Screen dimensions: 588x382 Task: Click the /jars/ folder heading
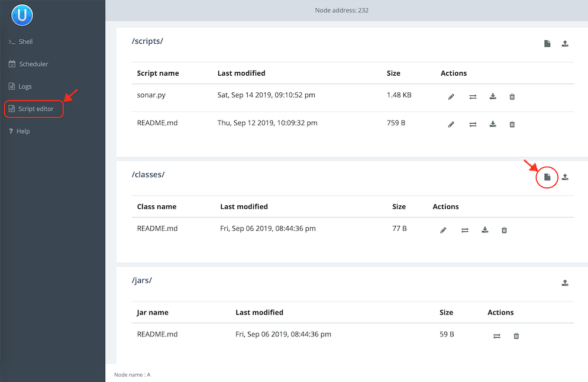[142, 280]
